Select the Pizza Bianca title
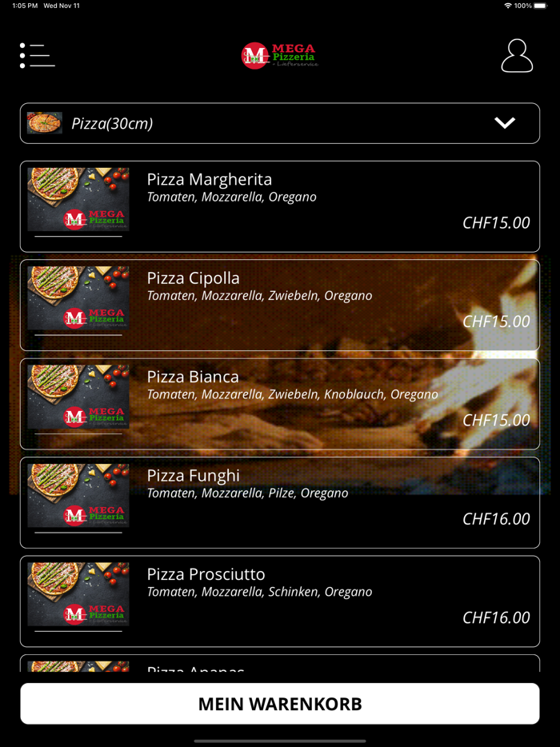 tap(193, 377)
